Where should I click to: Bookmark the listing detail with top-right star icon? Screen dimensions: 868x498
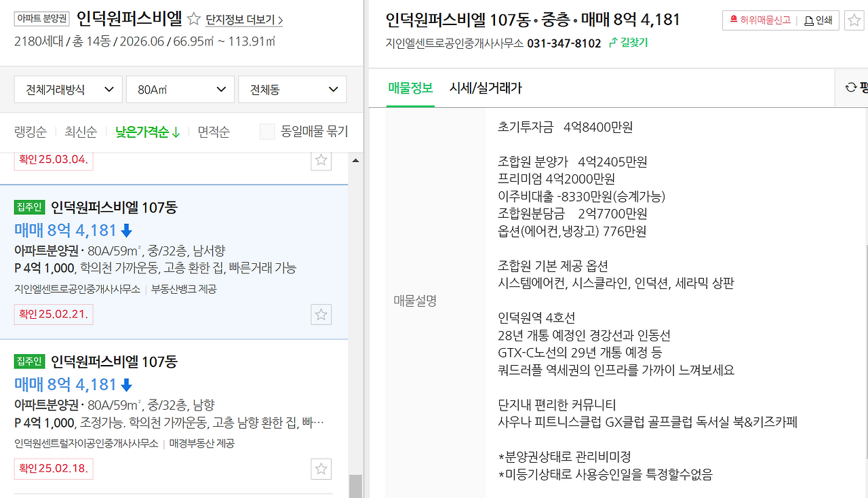(853, 20)
